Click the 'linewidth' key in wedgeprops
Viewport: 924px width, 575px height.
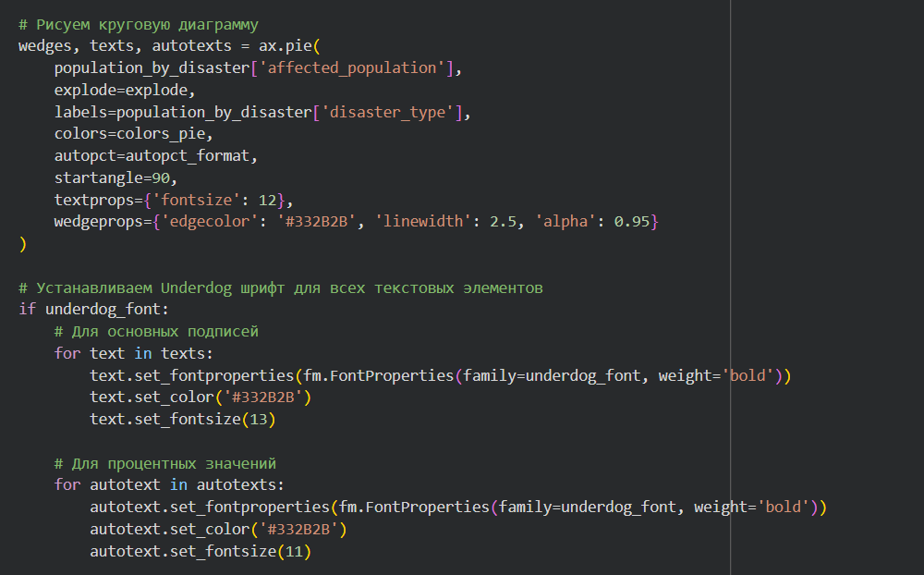pos(422,222)
